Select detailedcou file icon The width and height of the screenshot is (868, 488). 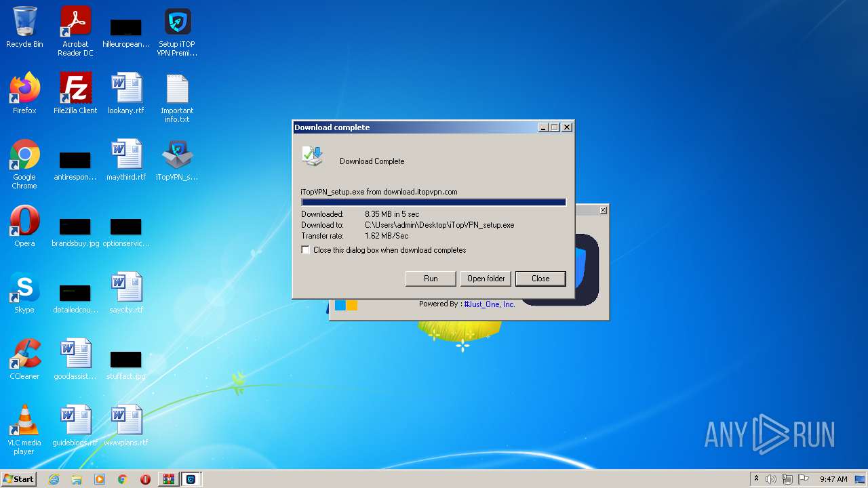pos(75,299)
